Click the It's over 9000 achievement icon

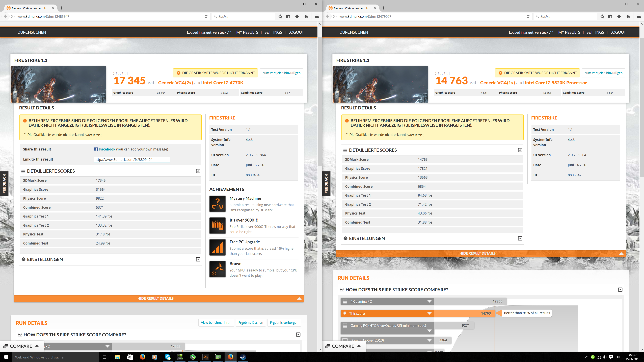pos(218,226)
